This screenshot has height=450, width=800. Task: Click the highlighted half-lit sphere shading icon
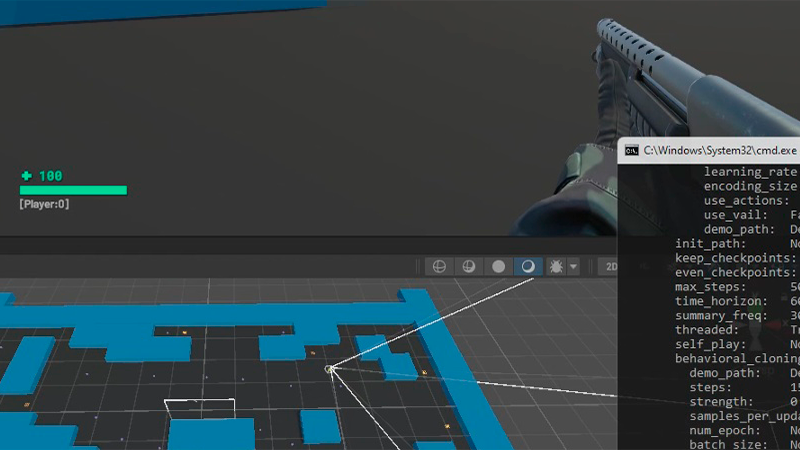click(527, 267)
